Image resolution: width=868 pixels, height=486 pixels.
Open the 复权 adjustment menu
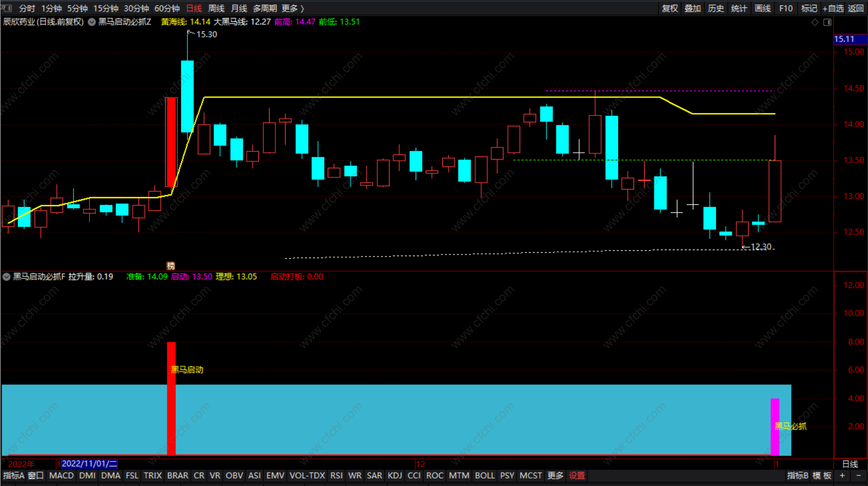[x=670, y=9]
